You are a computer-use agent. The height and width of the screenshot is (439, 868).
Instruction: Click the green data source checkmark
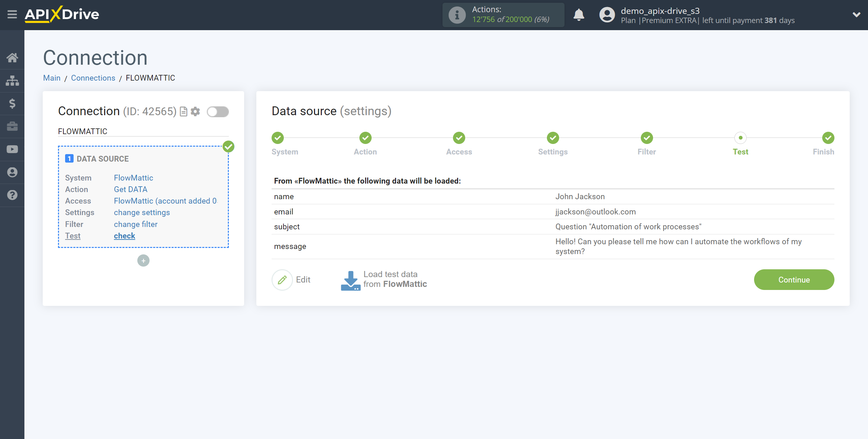pyautogui.click(x=229, y=147)
